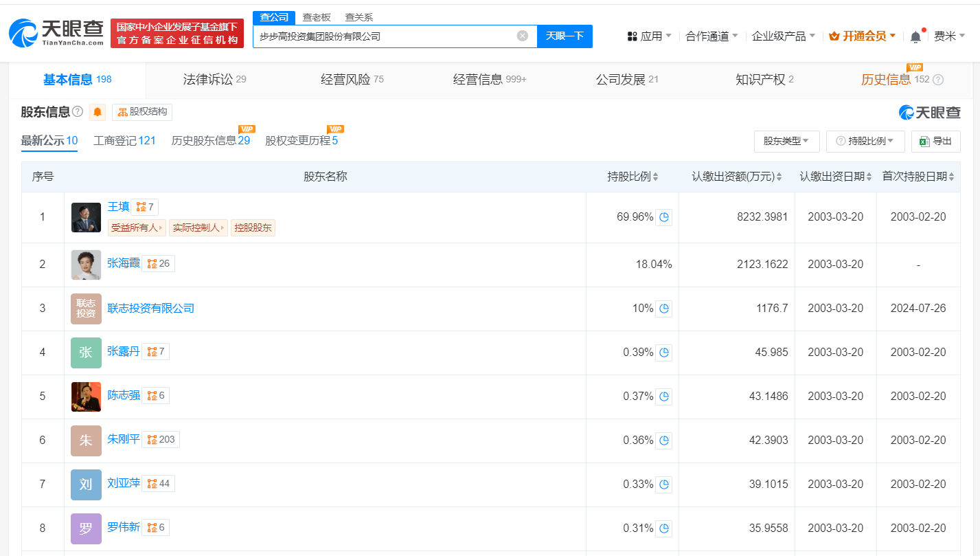Clear search box with the X icon
The height and width of the screenshot is (556, 980).
click(x=523, y=36)
